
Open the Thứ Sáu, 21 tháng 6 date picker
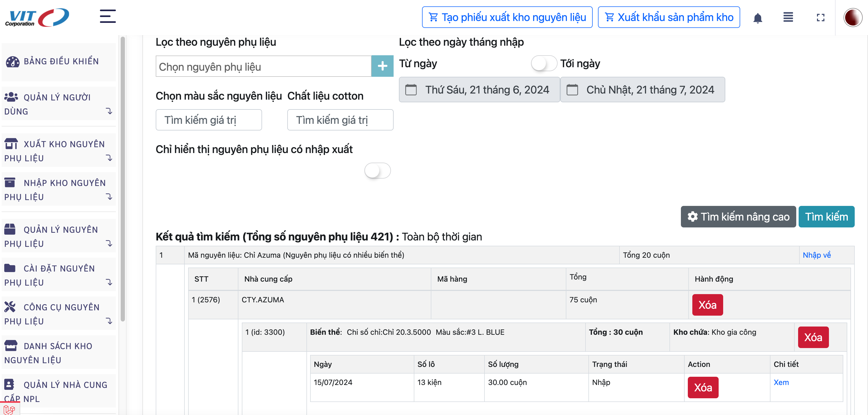pyautogui.click(x=479, y=90)
